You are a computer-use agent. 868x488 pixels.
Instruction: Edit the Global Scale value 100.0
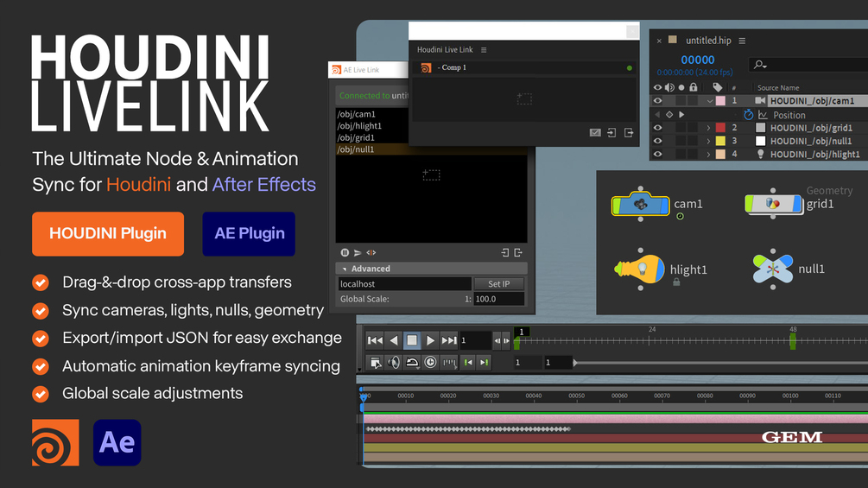[x=498, y=299]
